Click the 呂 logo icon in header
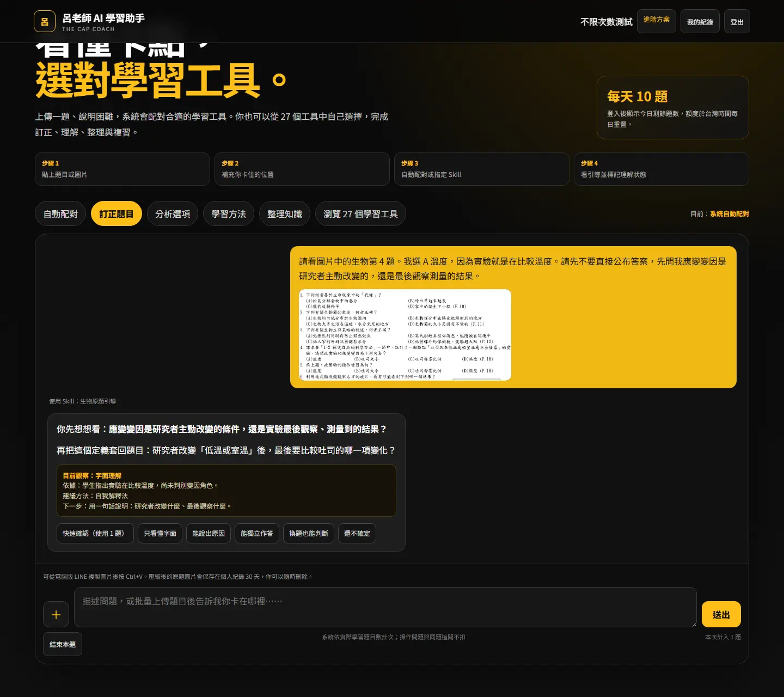Screen dimensions: 784x697 [x=45, y=22]
